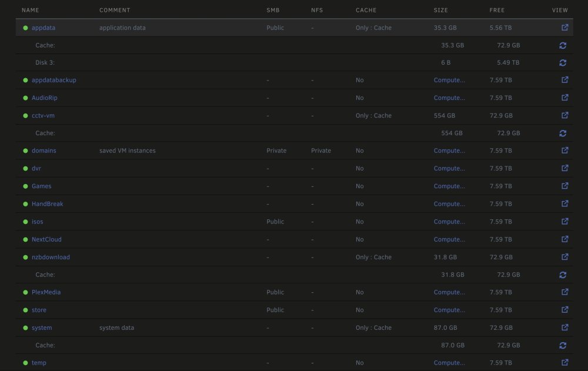This screenshot has width=588, height=371.
Task: Compute the size of dvr share
Action: (449, 168)
